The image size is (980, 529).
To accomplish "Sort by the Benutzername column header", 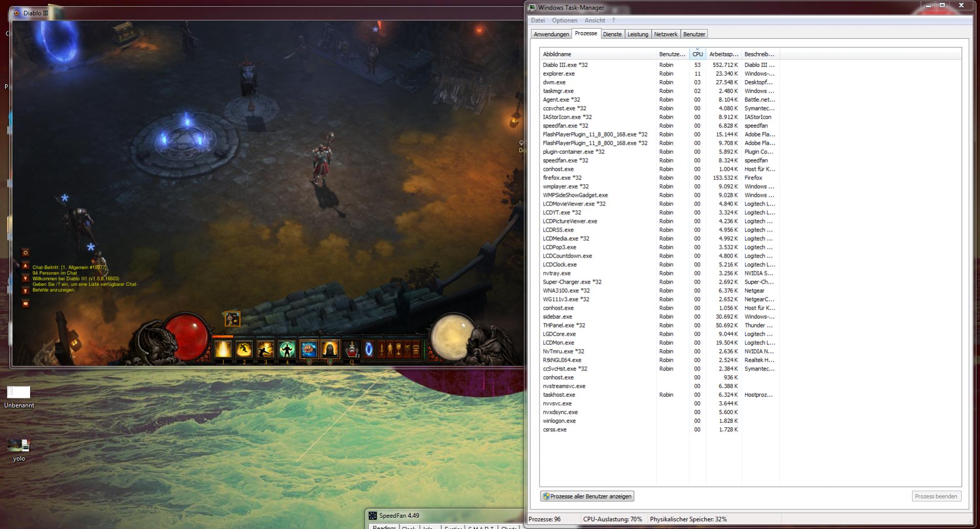I will pyautogui.click(x=672, y=54).
